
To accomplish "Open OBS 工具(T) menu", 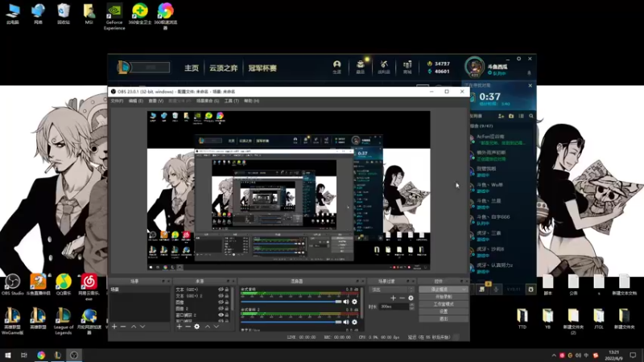I will coord(231,101).
